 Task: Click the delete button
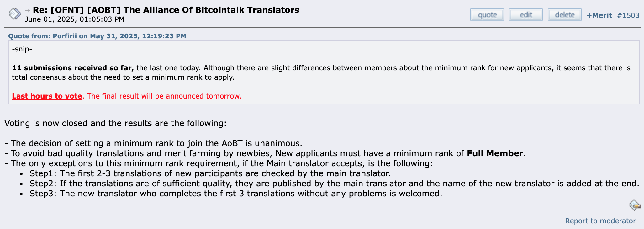point(565,15)
